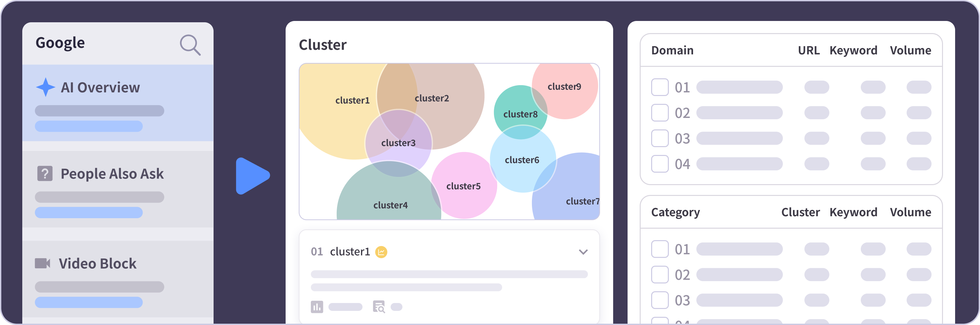Screen dimensions: 980x325
Task: Click the trend badge next to cluster1
Action: (x=381, y=252)
